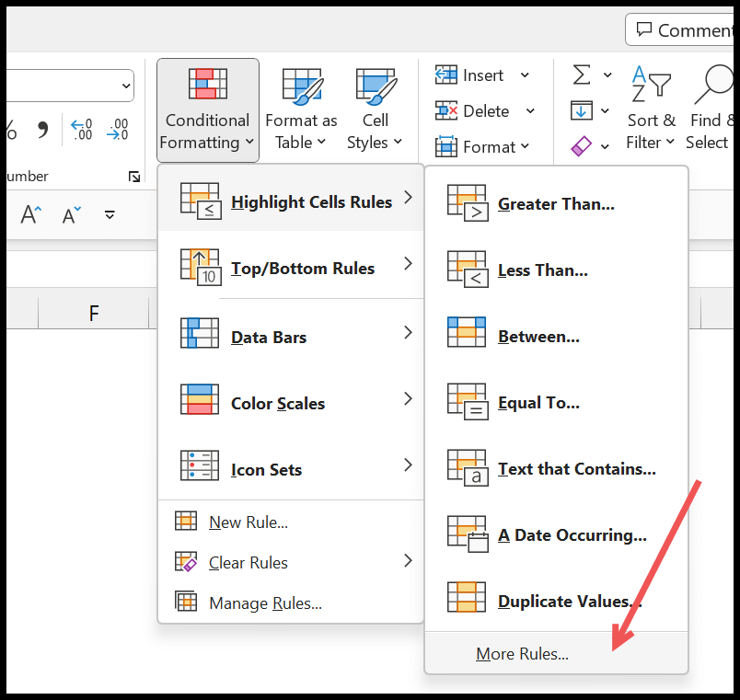This screenshot has width=740, height=700.
Task: Open the Icon Sets submenu
Action: click(290, 465)
